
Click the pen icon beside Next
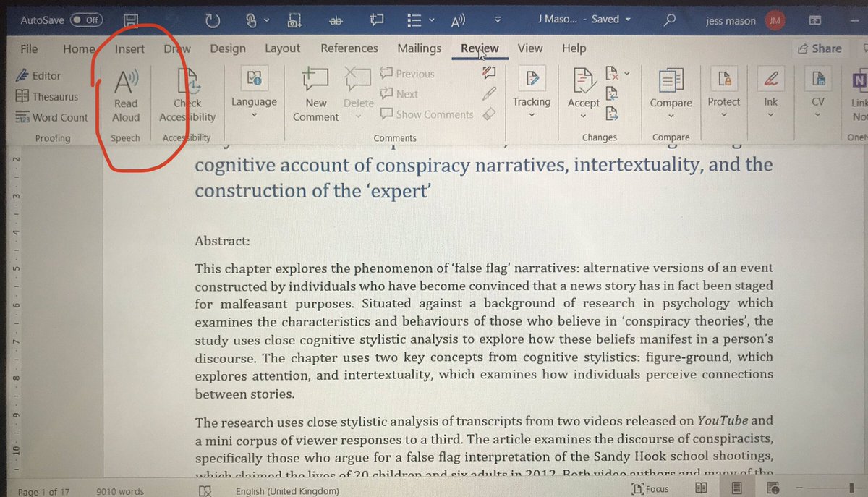[489, 93]
